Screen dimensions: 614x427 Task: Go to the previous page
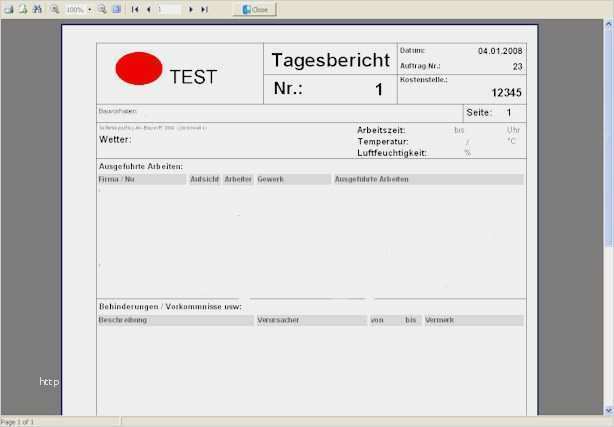click(x=149, y=9)
